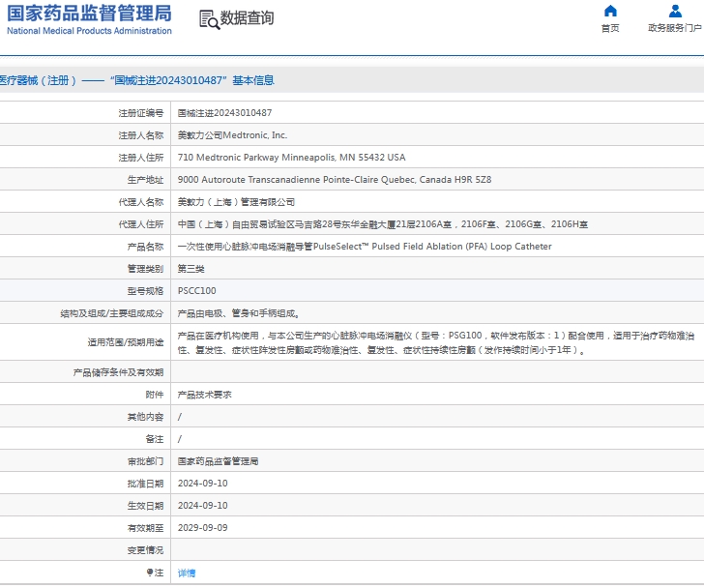Click the 附件 row label
704x588 pixels.
155,395
